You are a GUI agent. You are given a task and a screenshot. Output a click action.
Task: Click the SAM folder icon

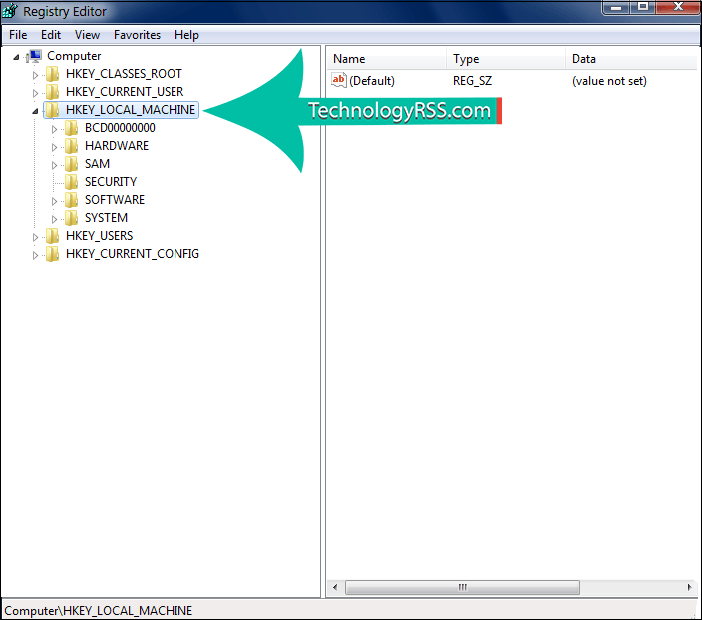[71, 164]
